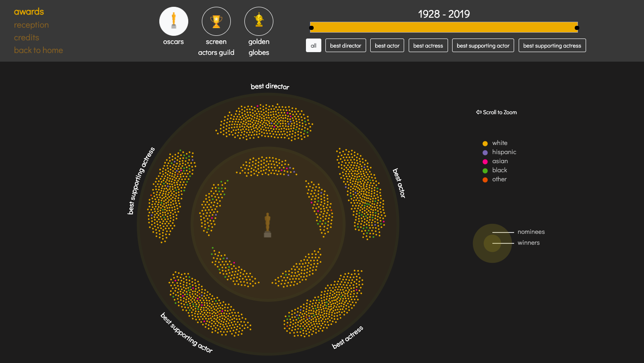
Task: Click the 'oscars' label text
Action: 174,42
